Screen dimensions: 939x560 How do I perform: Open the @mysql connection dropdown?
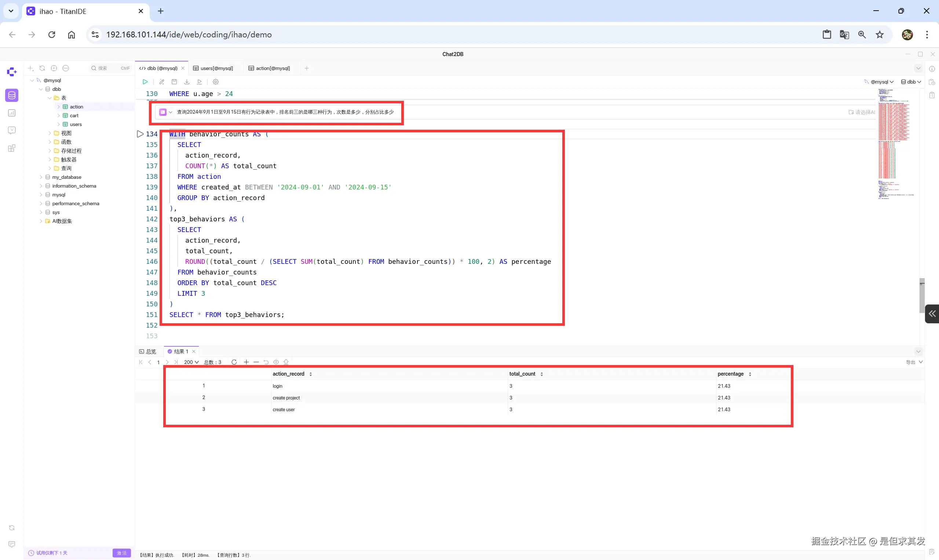[x=881, y=82]
